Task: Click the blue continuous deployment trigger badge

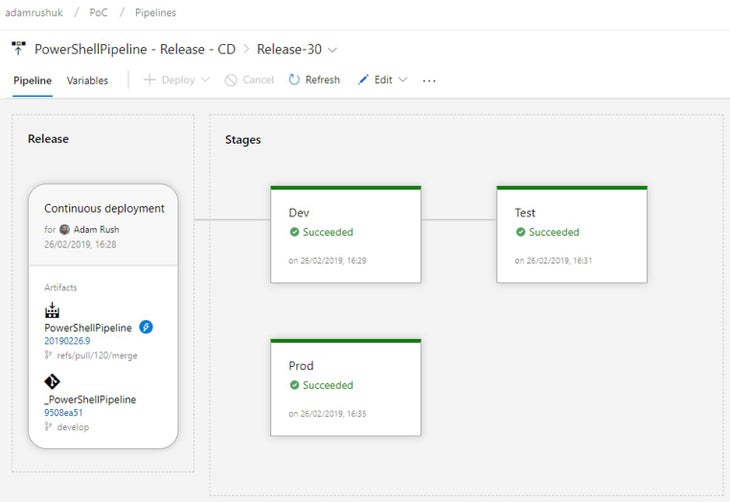Action: pos(146,327)
